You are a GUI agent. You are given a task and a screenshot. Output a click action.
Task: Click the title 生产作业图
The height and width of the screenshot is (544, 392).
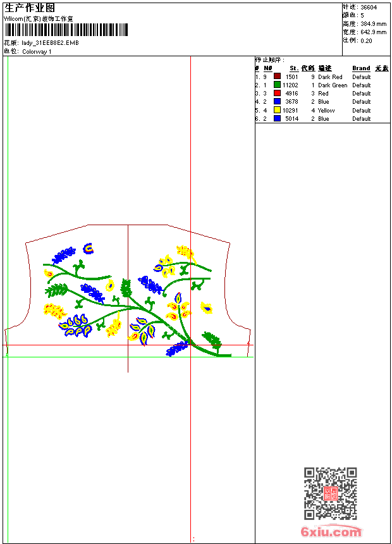coord(30,8)
